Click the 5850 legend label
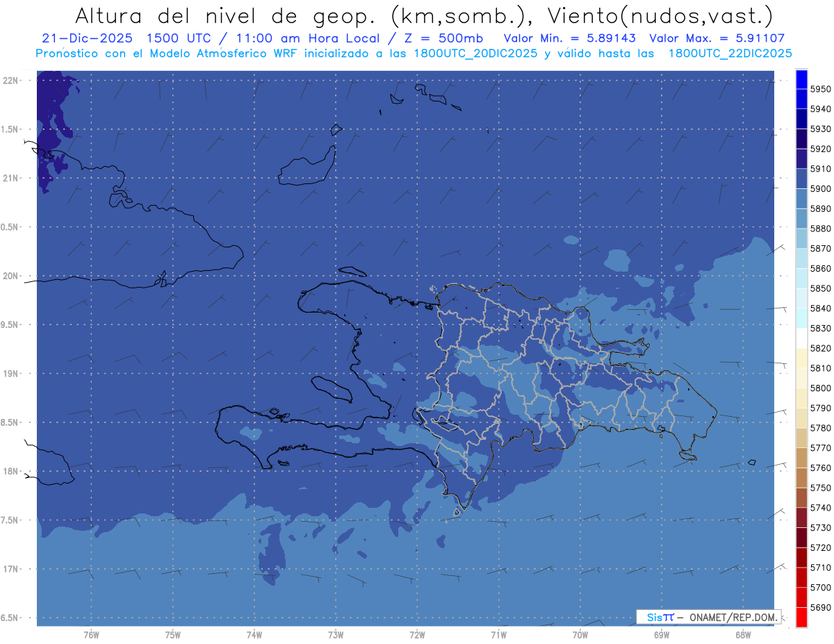 (820, 288)
